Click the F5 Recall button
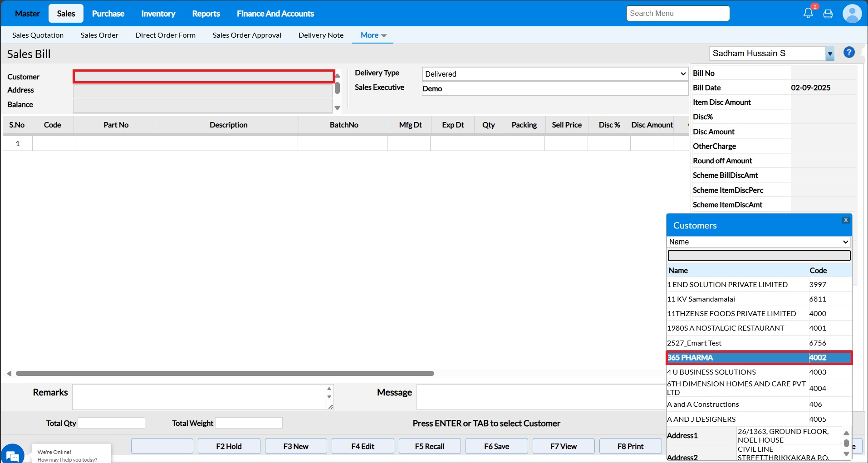 430,446
